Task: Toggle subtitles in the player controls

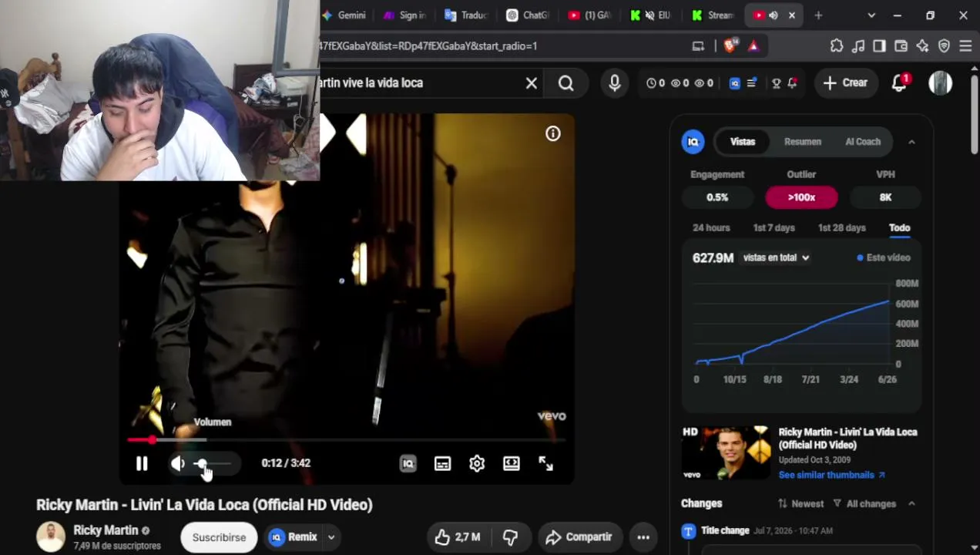Action: (x=442, y=463)
